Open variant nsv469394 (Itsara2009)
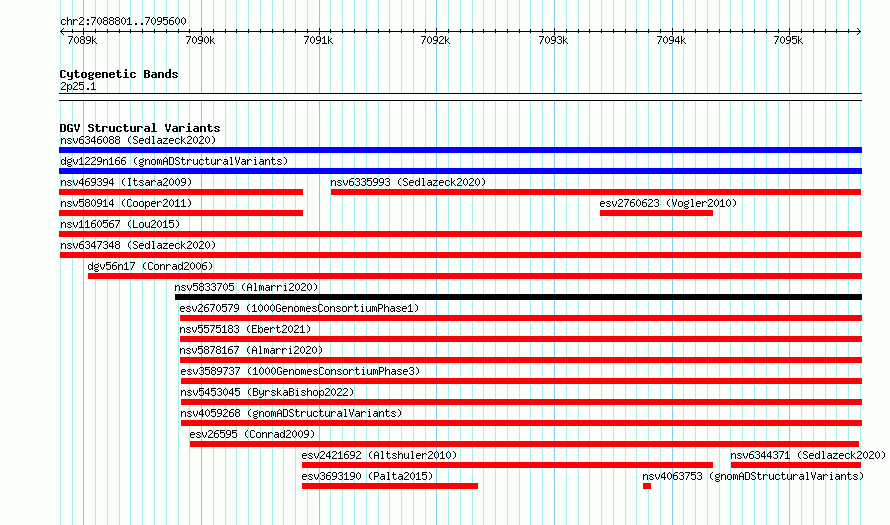The height and width of the screenshot is (525, 890). (x=126, y=182)
